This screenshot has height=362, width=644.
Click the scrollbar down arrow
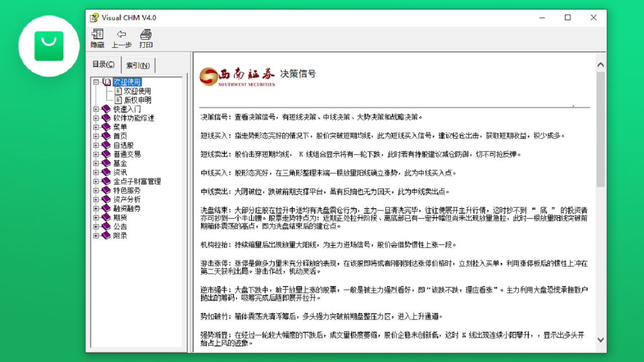click(x=600, y=339)
